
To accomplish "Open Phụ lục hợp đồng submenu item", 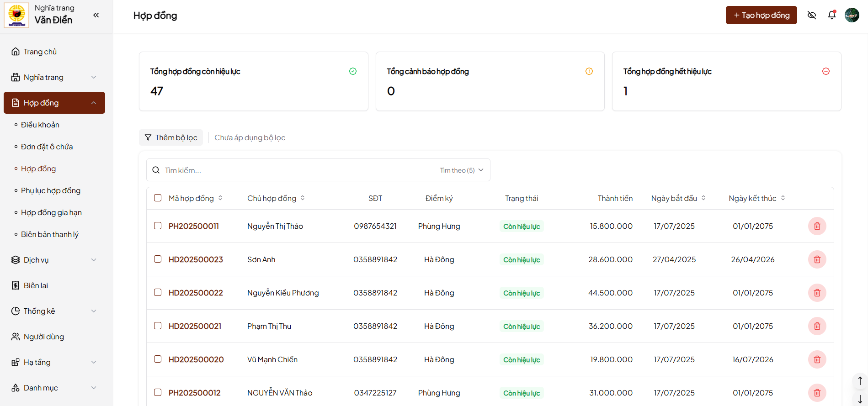I will [51, 190].
